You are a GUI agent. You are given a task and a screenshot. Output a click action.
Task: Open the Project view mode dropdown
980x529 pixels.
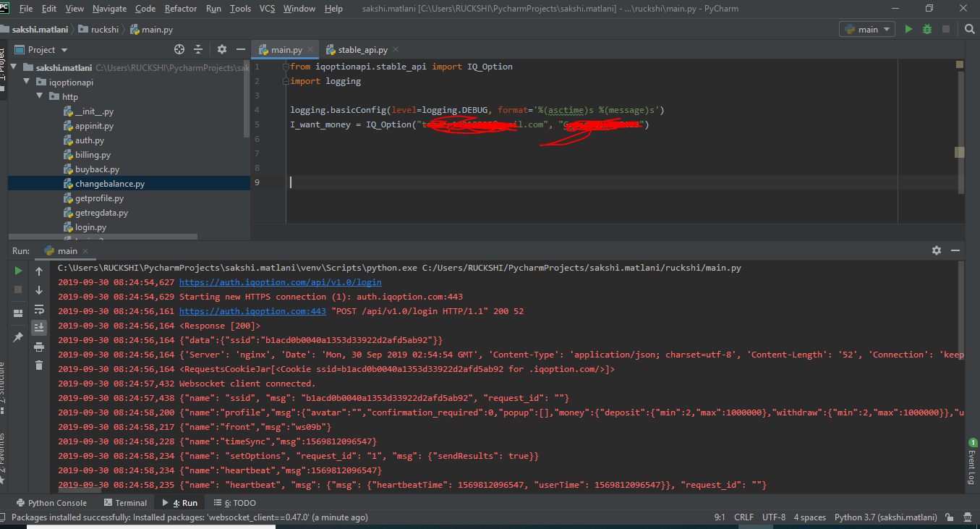40,49
